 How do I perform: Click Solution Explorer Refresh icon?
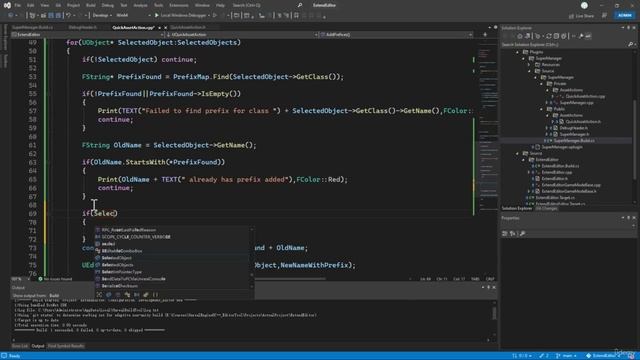[x=549, y=36]
